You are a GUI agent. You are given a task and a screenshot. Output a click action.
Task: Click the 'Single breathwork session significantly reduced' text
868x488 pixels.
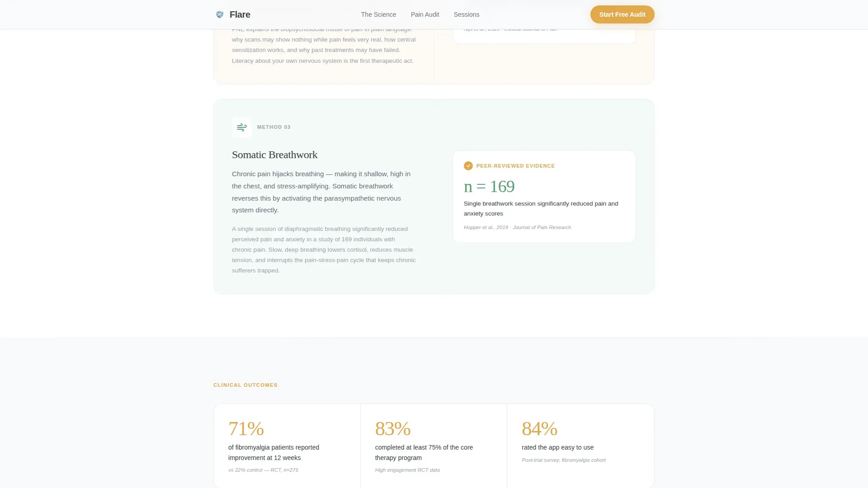541,208
